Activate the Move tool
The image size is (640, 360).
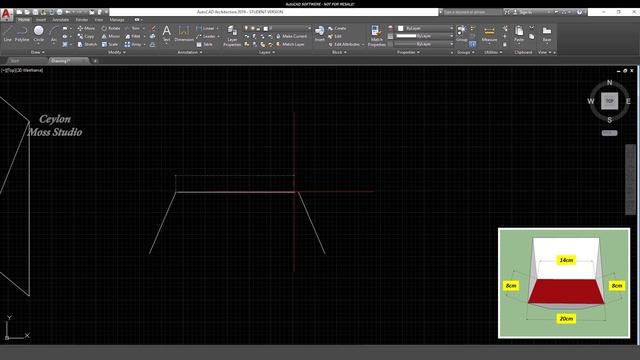[86, 28]
